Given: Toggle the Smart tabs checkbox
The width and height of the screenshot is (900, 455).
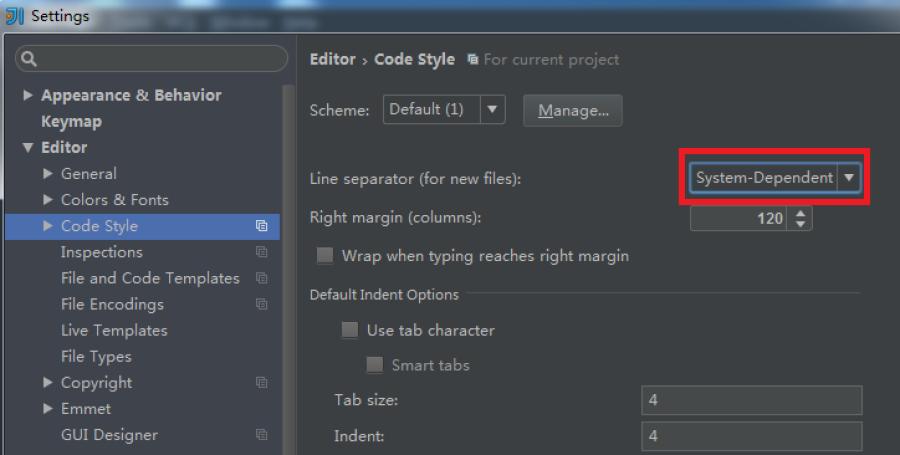Looking at the screenshot, I should pos(374,365).
